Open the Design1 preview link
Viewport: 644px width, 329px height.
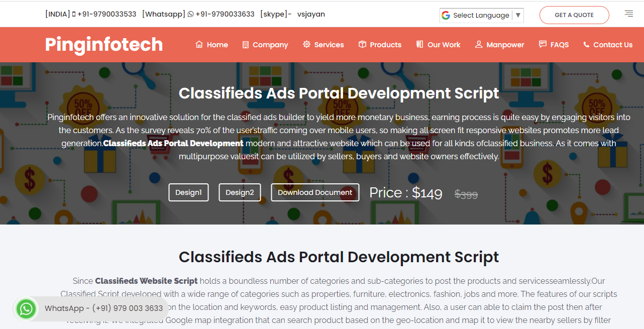[188, 192]
